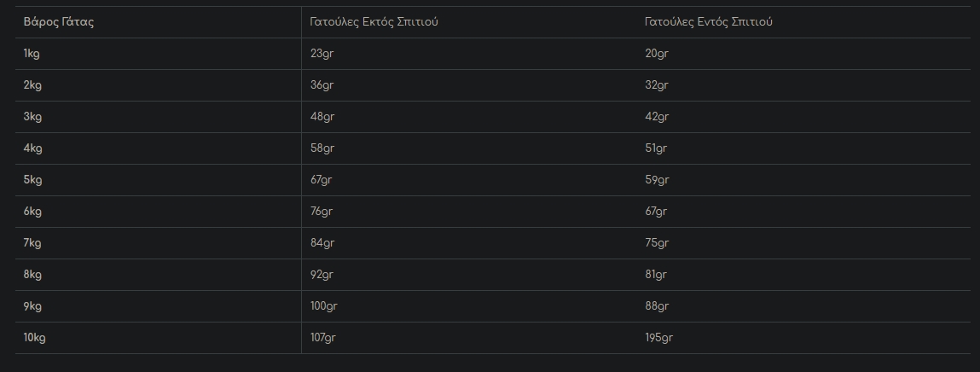Viewport: 980px width, 372px height.
Task: Click the 23gr cell
Action: (322, 54)
